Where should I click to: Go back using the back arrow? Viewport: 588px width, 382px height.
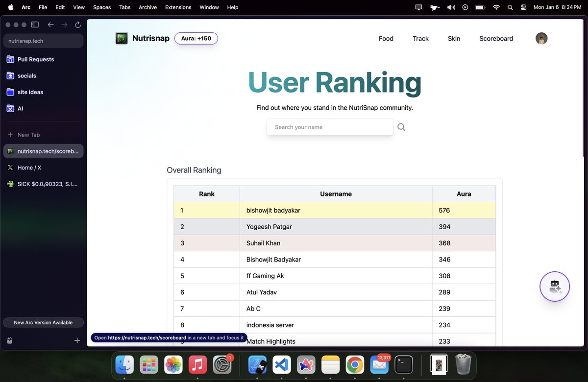pyautogui.click(x=50, y=24)
